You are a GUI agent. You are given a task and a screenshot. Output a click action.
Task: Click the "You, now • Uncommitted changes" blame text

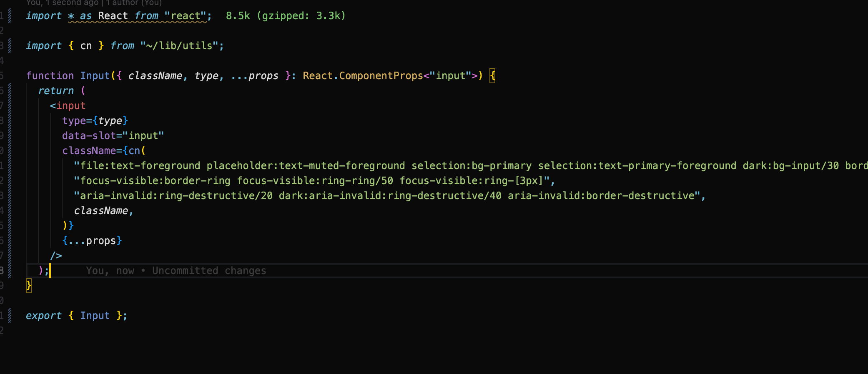[176, 271]
